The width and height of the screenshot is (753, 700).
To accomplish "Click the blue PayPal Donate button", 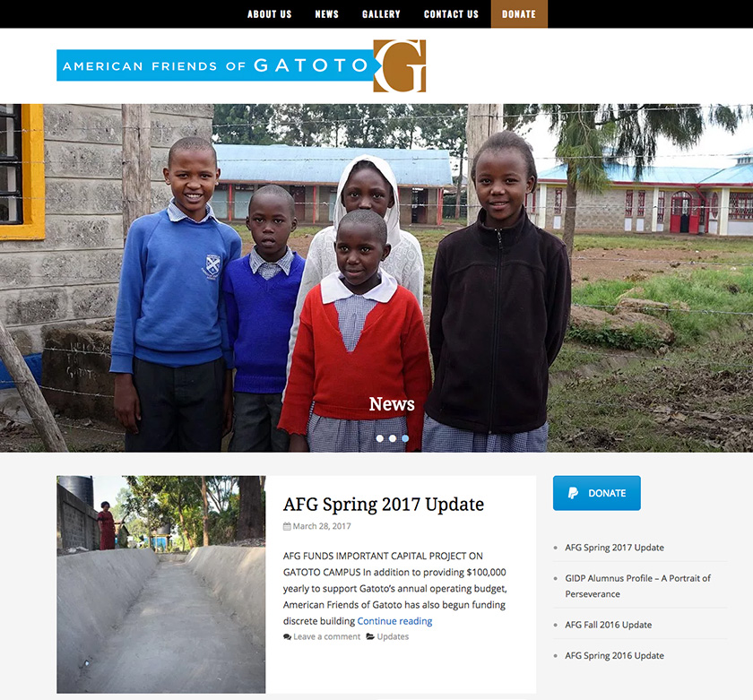I will click(596, 493).
